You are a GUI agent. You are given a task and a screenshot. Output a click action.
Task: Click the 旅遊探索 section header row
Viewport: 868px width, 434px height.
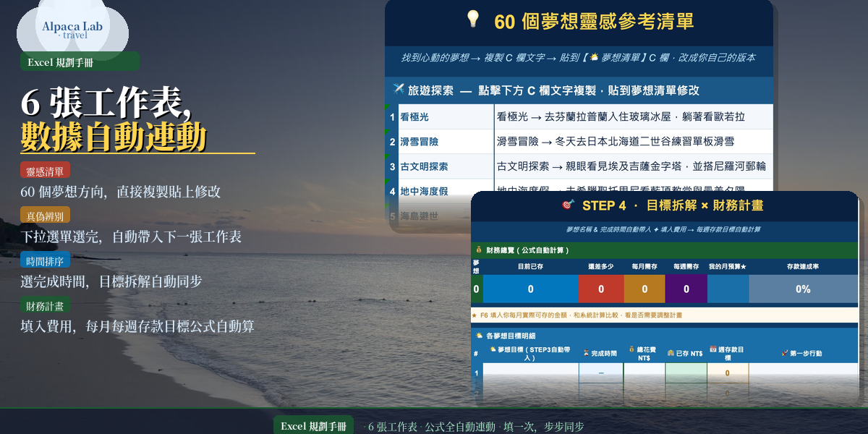coord(579,90)
